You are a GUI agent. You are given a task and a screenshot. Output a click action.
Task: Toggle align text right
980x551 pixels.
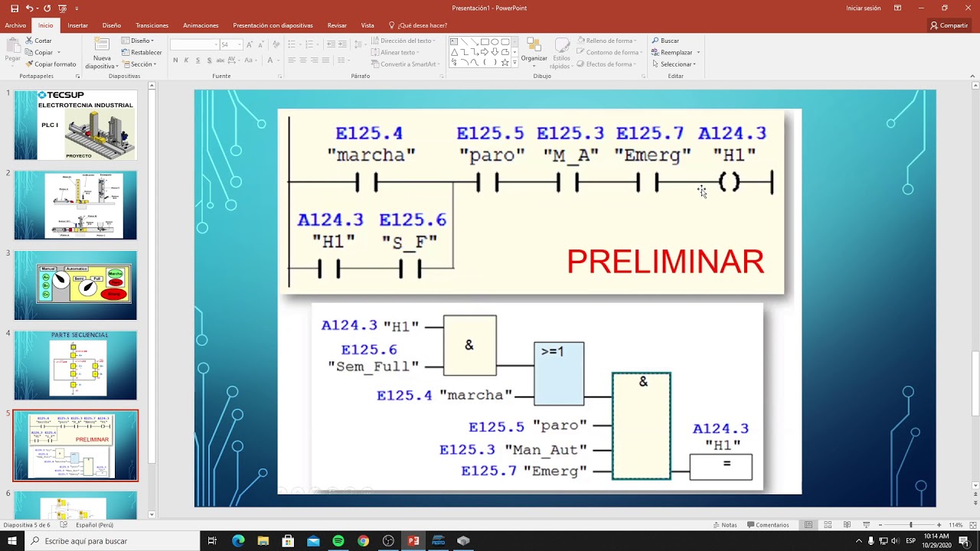click(x=315, y=60)
